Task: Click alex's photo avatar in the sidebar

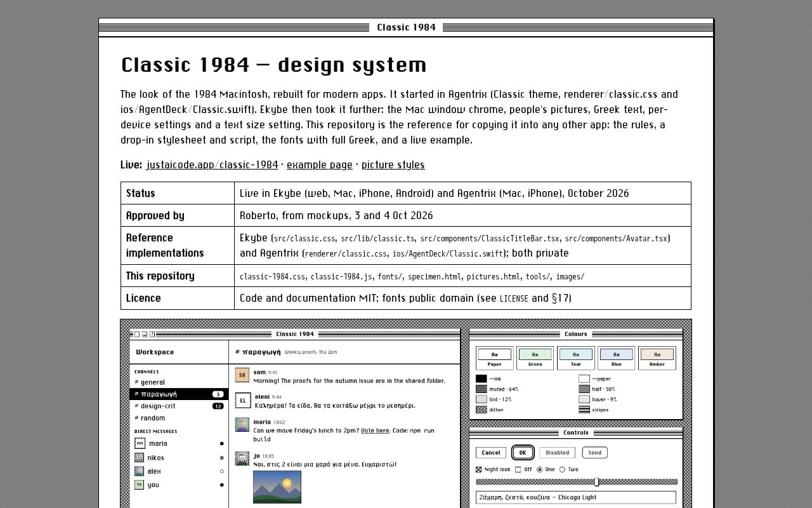Action: click(x=140, y=471)
